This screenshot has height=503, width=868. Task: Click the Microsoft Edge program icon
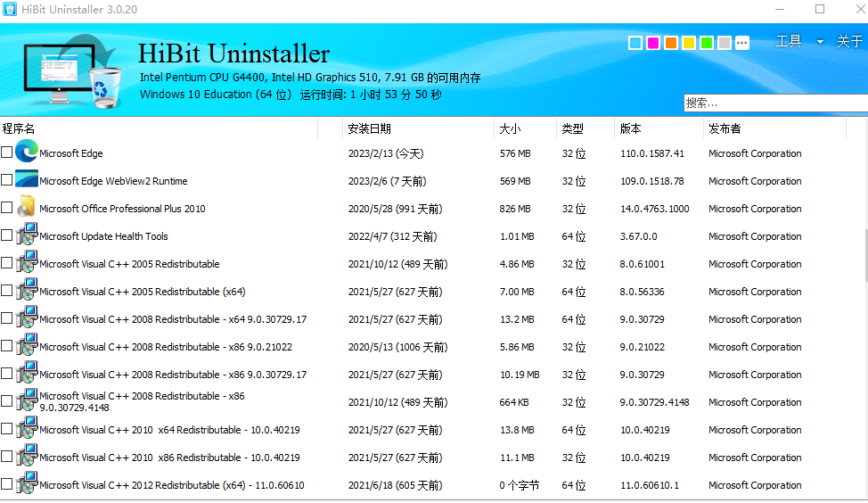click(27, 152)
